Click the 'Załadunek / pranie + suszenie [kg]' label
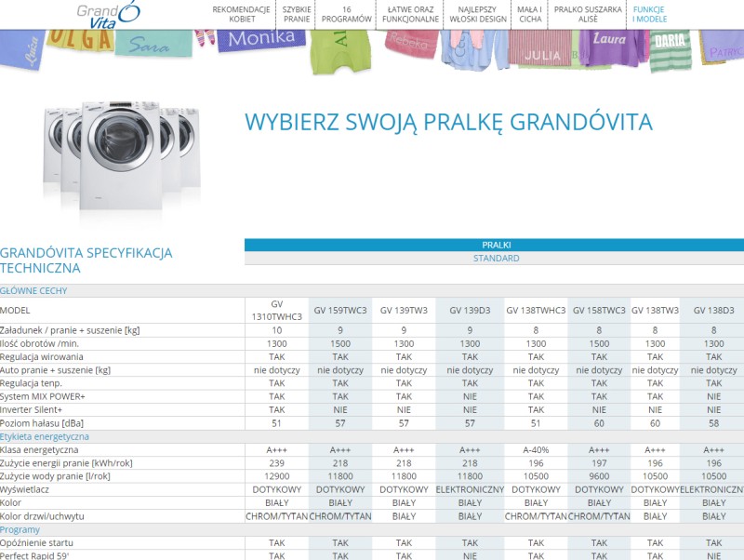This screenshot has height=560, width=744. click(70, 330)
